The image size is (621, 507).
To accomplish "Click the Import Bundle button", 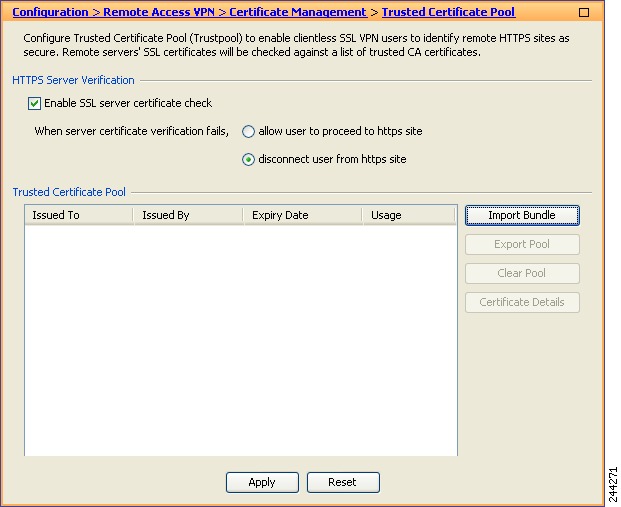I will point(522,215).
